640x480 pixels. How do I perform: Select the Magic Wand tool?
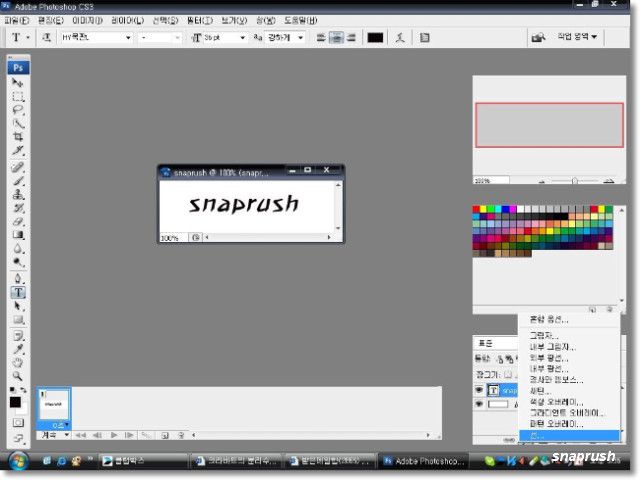tap(18, 124)
